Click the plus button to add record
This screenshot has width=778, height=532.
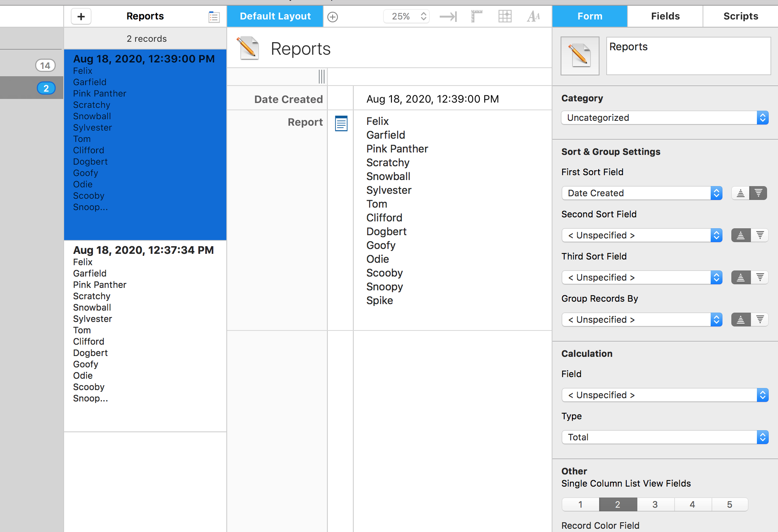[81, 17]
